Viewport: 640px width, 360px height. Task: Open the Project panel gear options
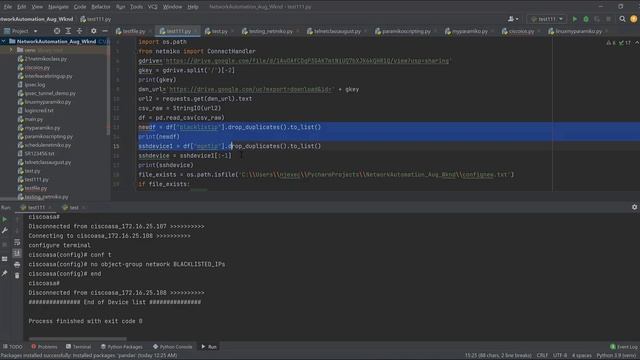pyautogui.click(x=93, y=31)
